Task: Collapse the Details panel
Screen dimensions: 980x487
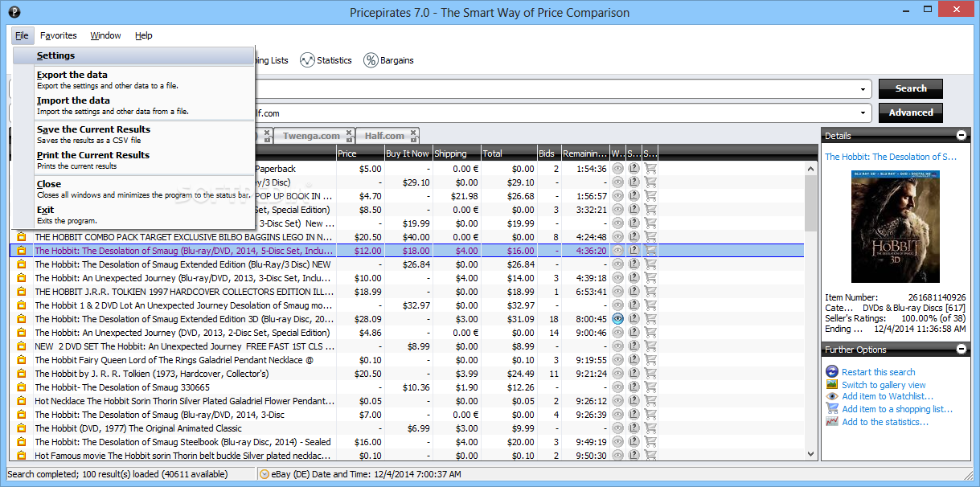Action: (x=962, y=136)
